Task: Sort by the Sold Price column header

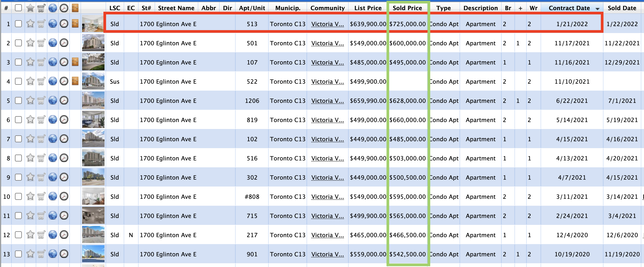Action: pyautogui.click(x=407, y=8)
